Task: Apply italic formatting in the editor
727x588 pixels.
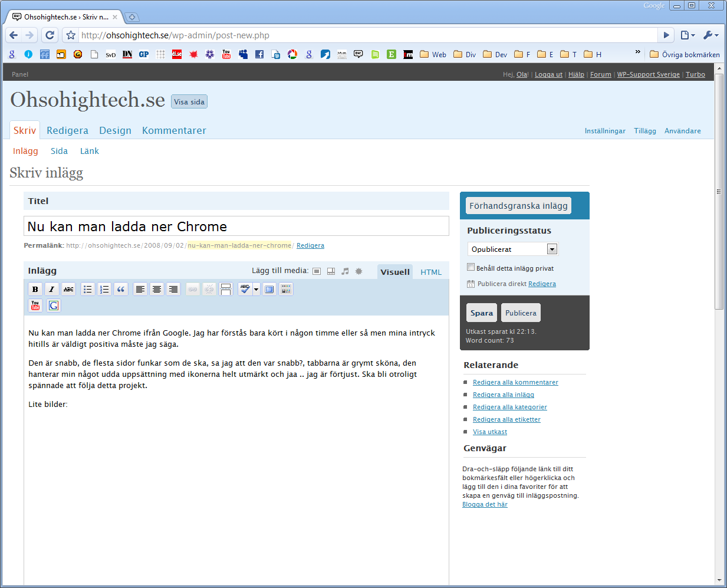Action: tap(52, 289)
